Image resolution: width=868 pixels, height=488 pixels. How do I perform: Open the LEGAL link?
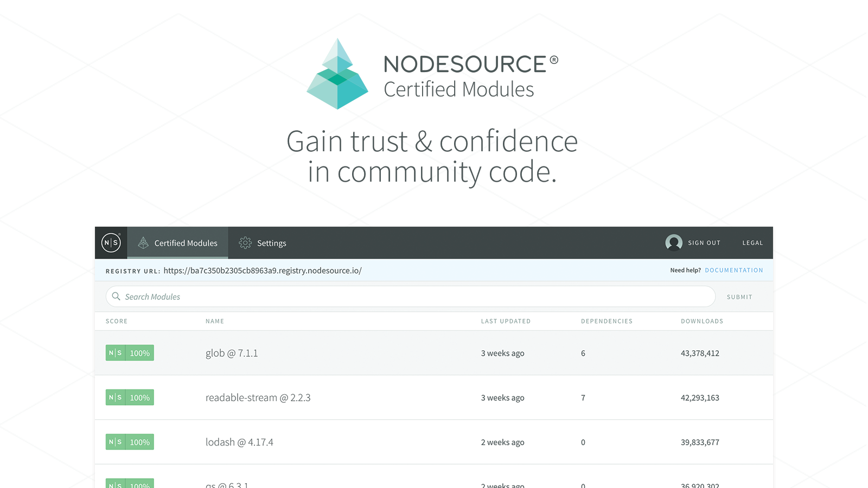752,243
